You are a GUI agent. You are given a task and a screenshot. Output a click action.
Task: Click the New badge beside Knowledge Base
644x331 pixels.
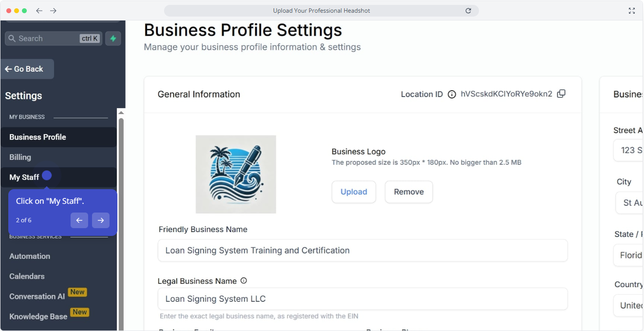pyautogui.click(x=80, y=312)
